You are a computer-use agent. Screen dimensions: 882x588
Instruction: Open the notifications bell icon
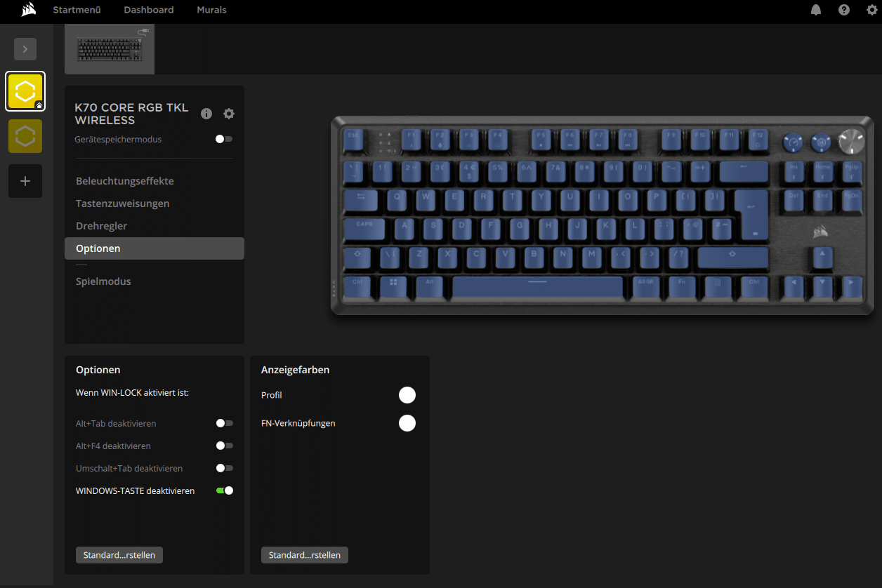[816, 10]
